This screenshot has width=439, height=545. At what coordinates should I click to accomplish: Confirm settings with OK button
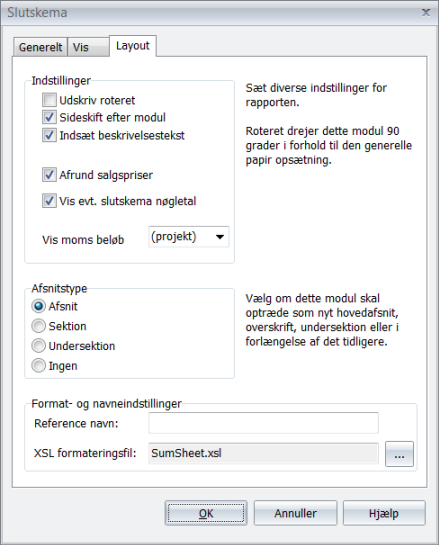click(206, 513)
